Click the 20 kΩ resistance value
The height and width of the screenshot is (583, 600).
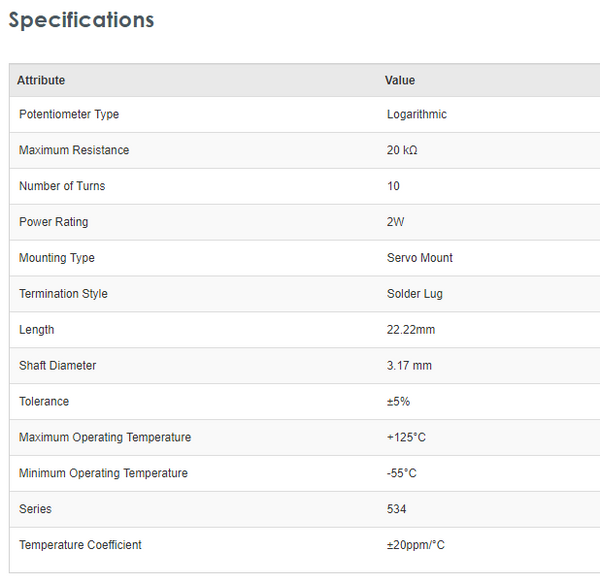pos(402,151)
